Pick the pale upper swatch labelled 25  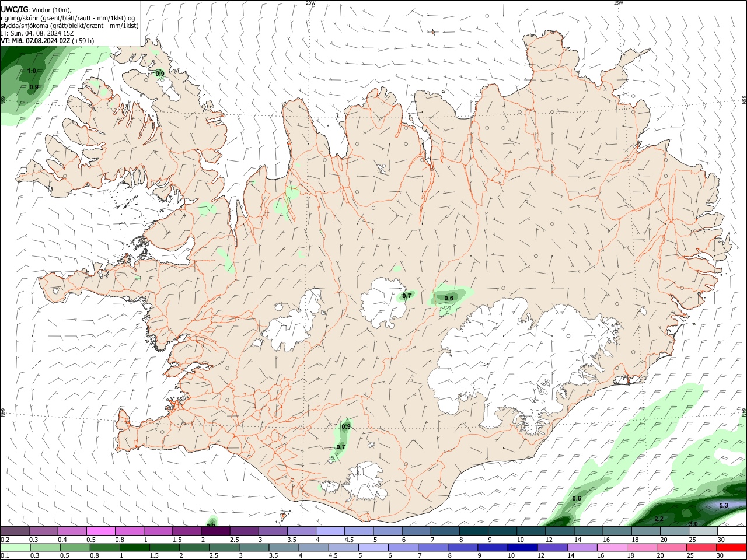(703, 531)
